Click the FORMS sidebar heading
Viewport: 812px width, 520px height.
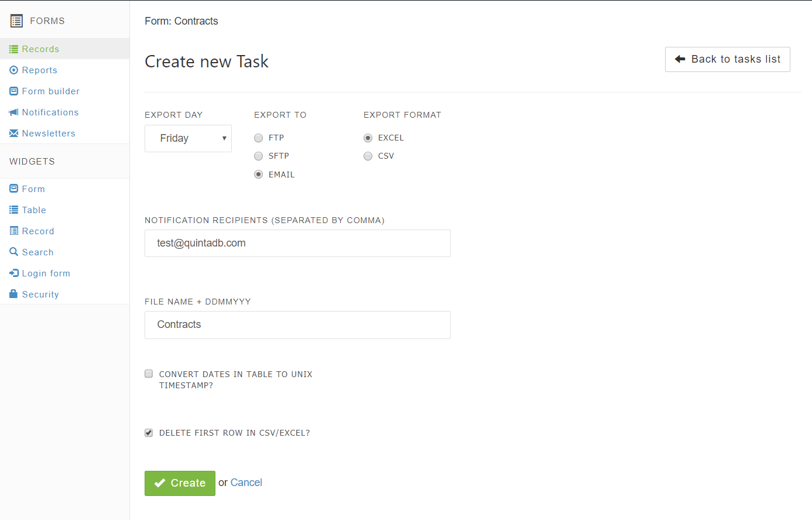tap(47, 21)
